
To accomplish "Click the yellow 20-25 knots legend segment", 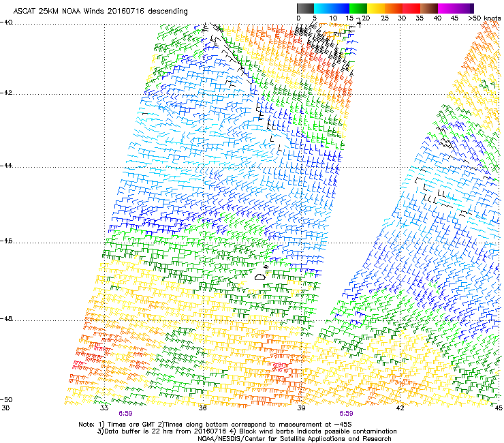I will point(376,8).
